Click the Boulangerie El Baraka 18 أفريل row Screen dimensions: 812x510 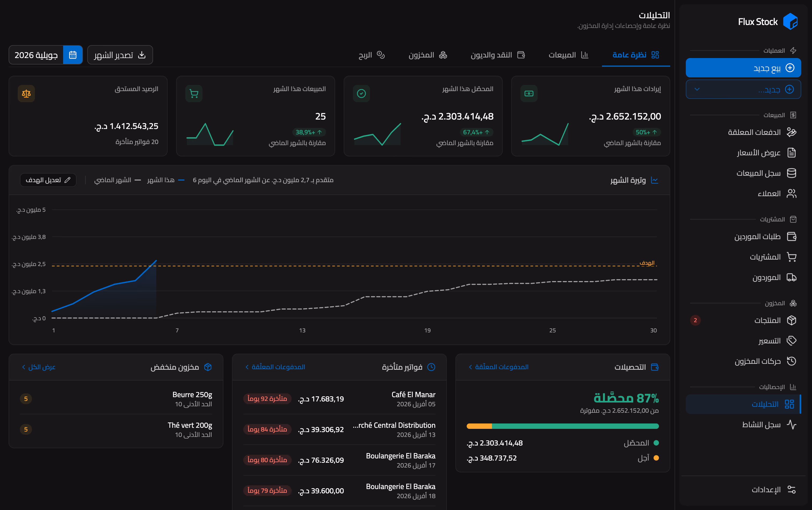(339, 491)
